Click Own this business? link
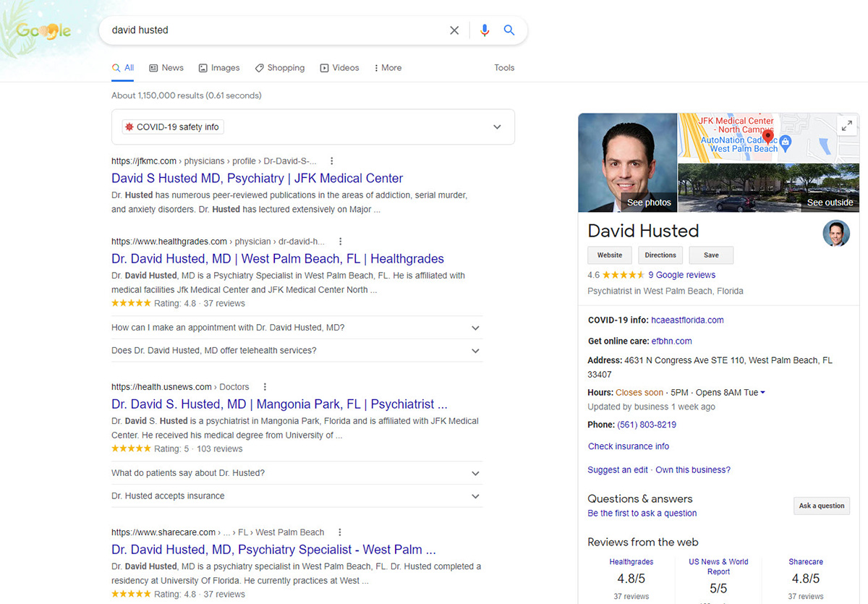868x604 pixels. tap(693, 470)
